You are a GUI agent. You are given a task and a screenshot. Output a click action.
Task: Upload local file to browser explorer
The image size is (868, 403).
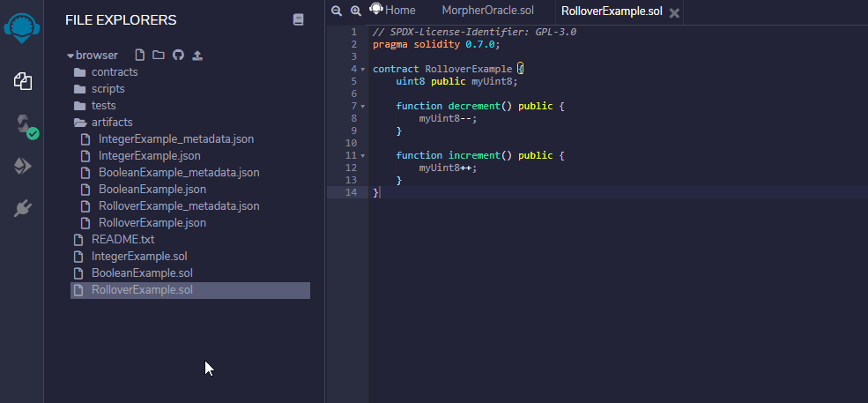point(197,55)
